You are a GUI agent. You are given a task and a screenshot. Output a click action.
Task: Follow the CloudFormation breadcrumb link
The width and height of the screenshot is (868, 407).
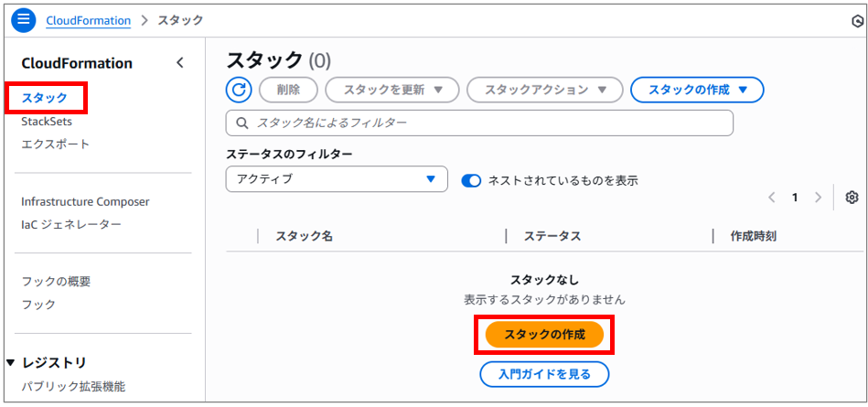(89, 21)
